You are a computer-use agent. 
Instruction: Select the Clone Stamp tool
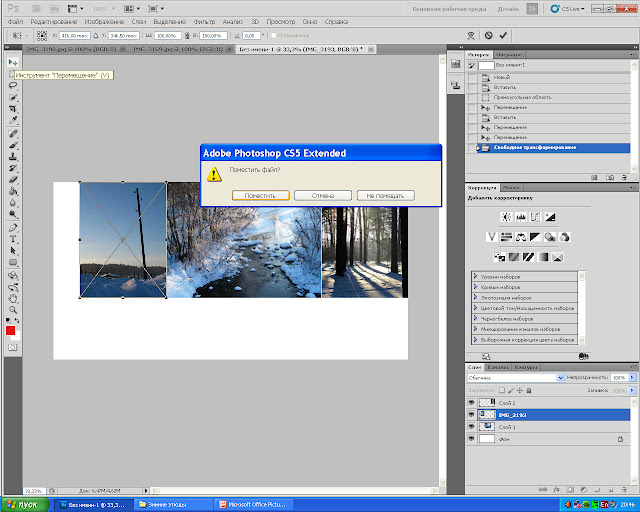pos(13,156)
